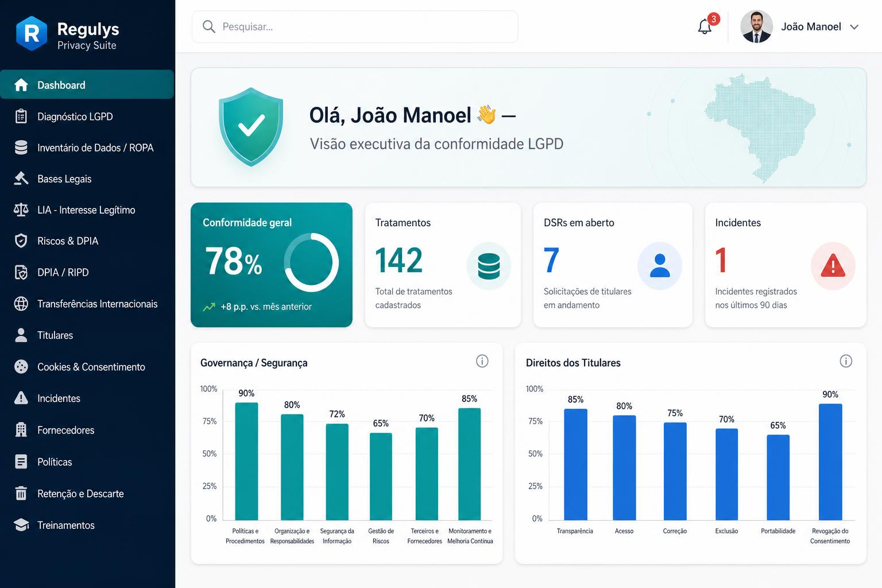The width and height of the screenshot is (882, 588).
Task: Click the Treinamentos graduation cap icon
Action: 21,525
